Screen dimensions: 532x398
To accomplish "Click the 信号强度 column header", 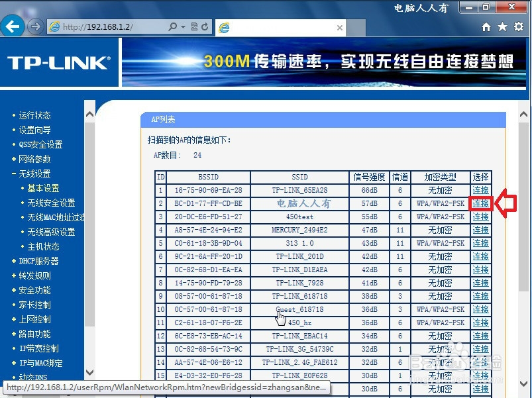I will pos(369,177).
